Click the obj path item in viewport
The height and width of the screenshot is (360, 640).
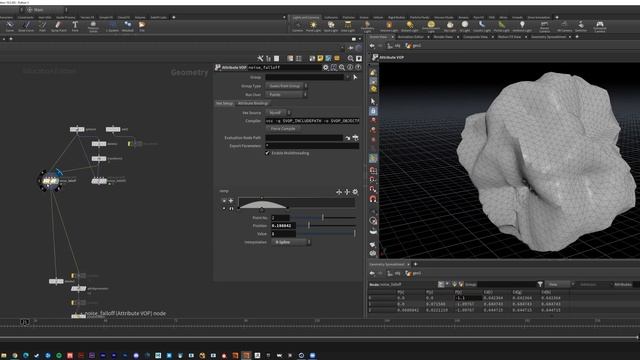pyautogui.click(x=394, y=46)
